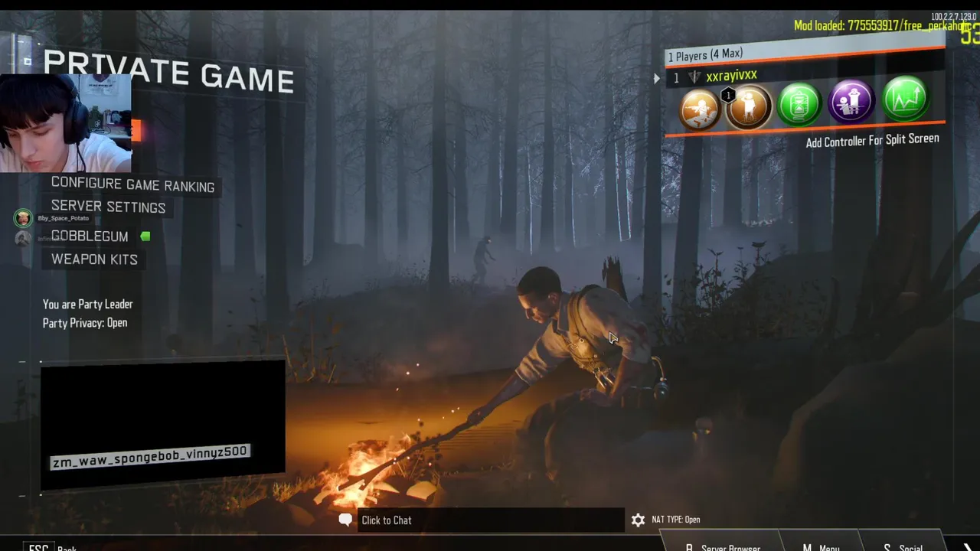Click the Bby_Space_Potato username label
Screen dimensions: 980x551
(x=64, y=218)
